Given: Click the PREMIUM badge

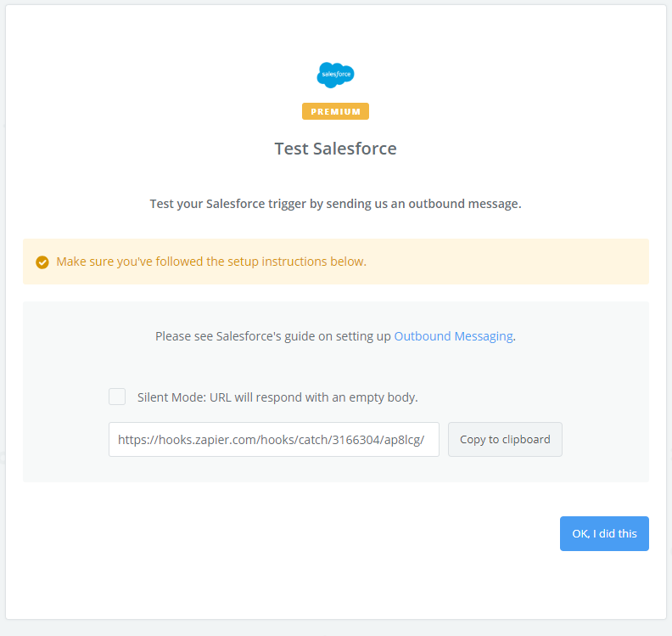Looking at the screenshot, I should [335, 111].
